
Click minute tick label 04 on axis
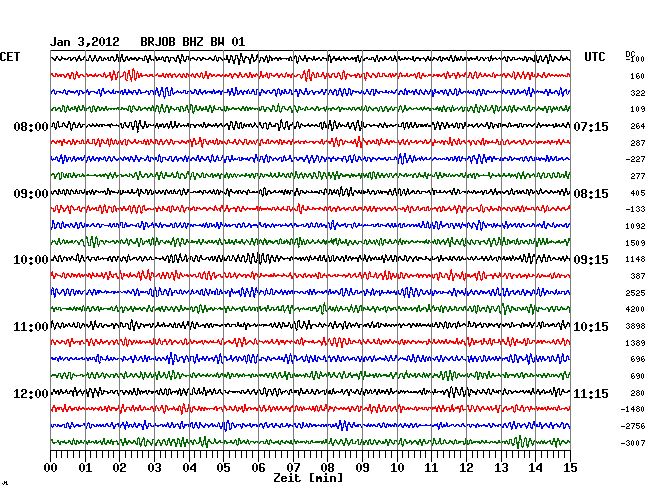(x=189, y=468)
